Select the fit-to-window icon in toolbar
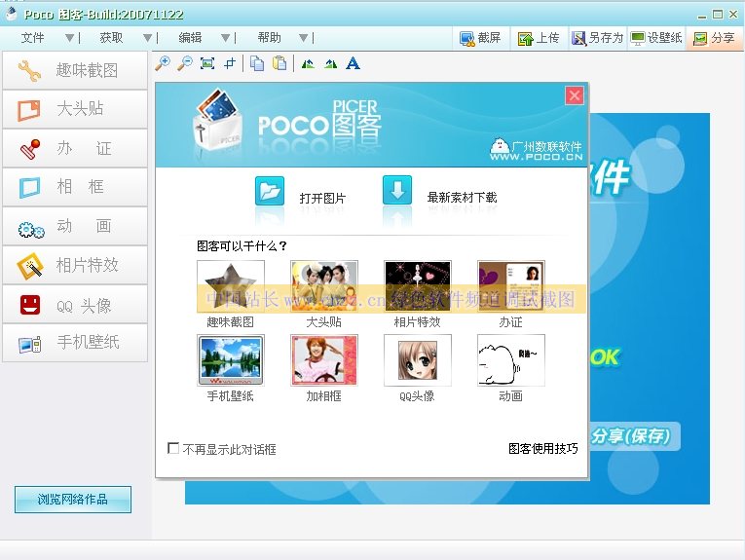 (x=207, y=63)
